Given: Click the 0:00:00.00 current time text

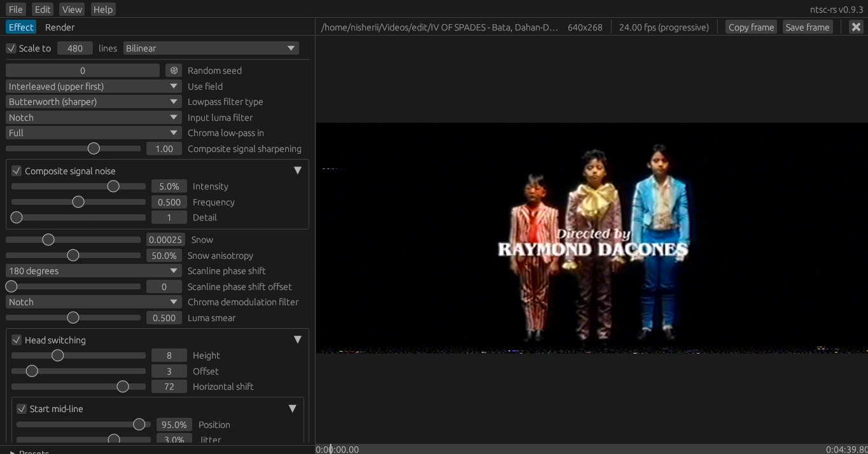Looking at the screenshot, I should (x=337, y=450).
